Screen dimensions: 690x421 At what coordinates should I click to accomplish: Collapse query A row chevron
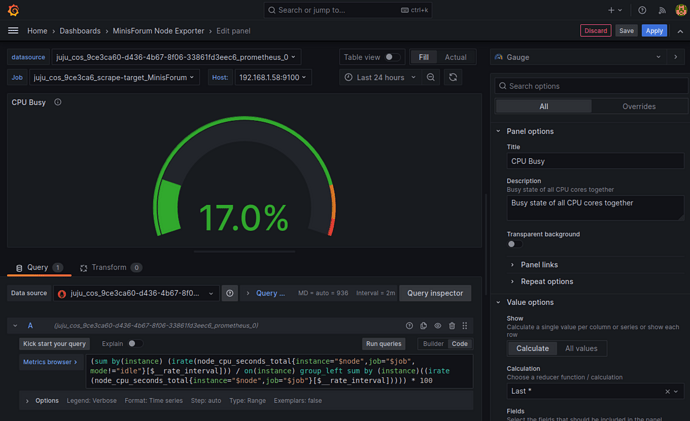(15, 326)
